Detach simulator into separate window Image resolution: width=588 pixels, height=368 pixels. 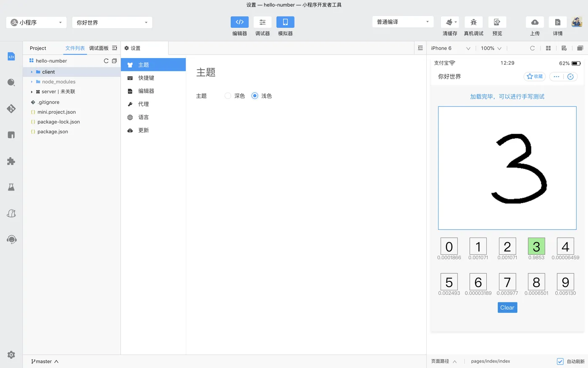(580, 48)
